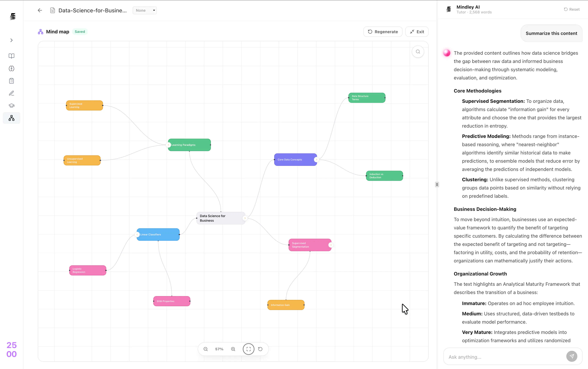Click the Saved status badge

tap(80, 32)
